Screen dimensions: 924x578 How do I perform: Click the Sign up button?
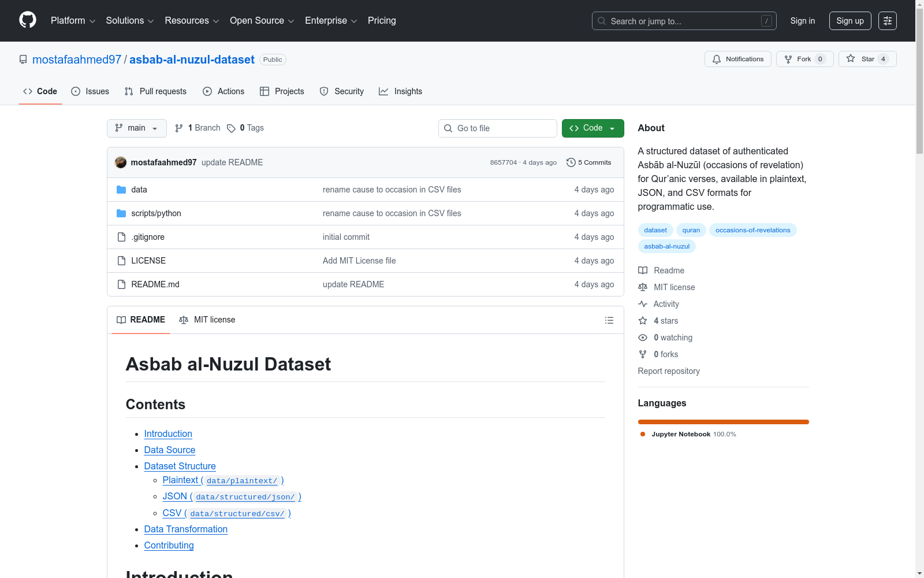click(850, 21)
